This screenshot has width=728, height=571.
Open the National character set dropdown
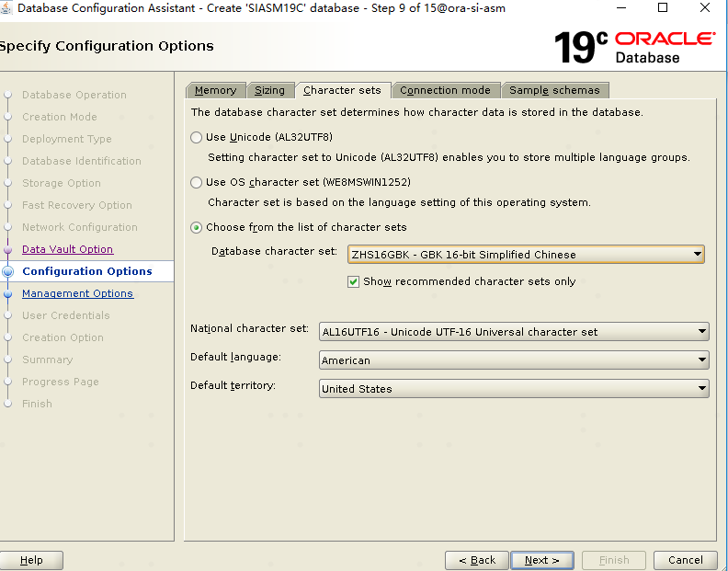click(514, 332)
